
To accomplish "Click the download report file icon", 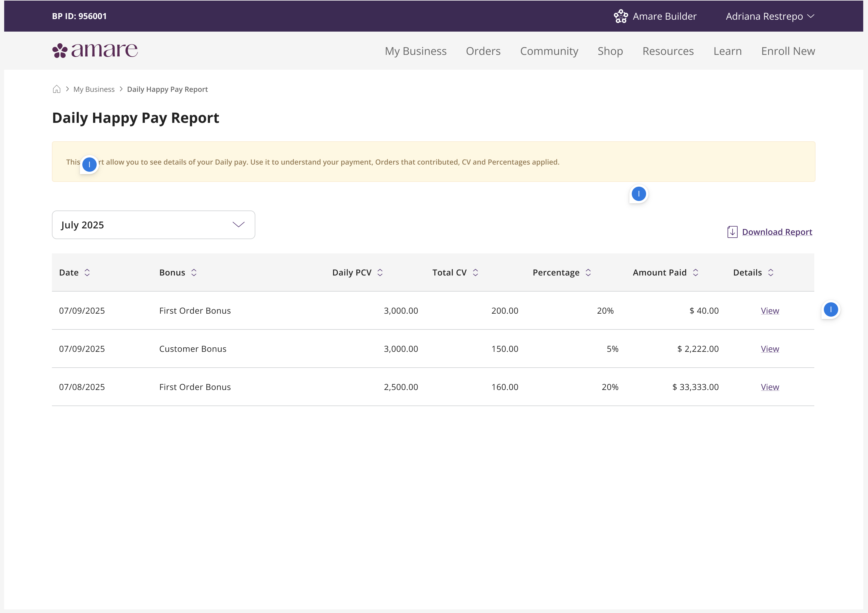I will [732, 232].
